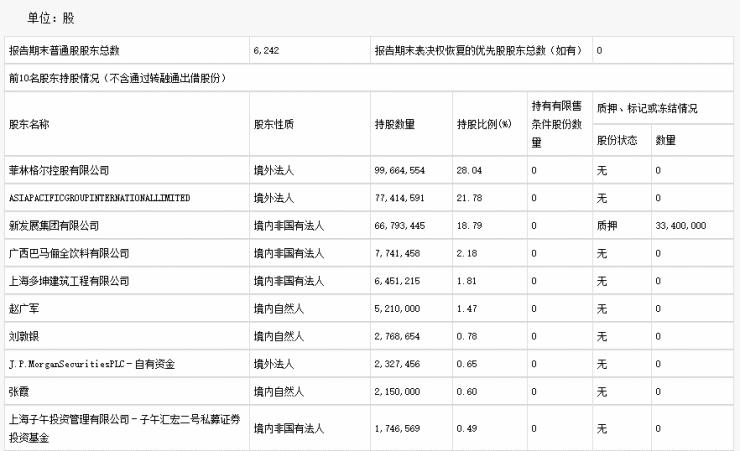Select holding value 1,746,569
This screenshot has height=451, width=740.
tap(397, 428)
